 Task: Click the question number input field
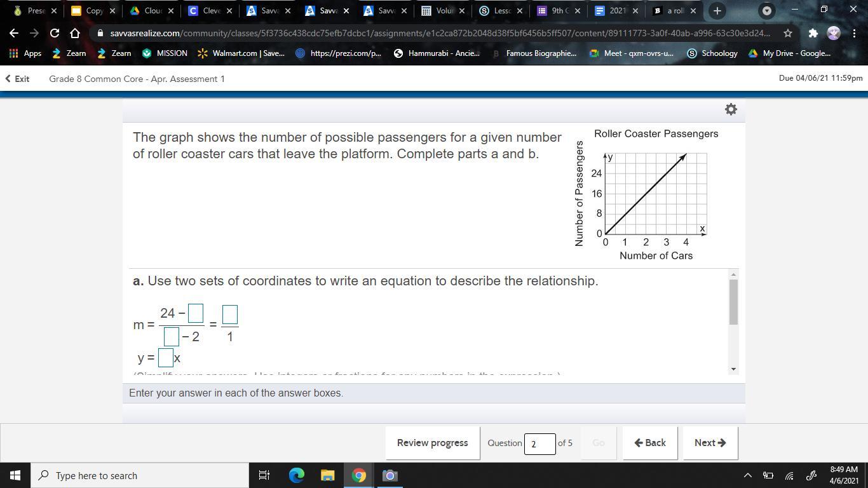(x=539, y=444)
